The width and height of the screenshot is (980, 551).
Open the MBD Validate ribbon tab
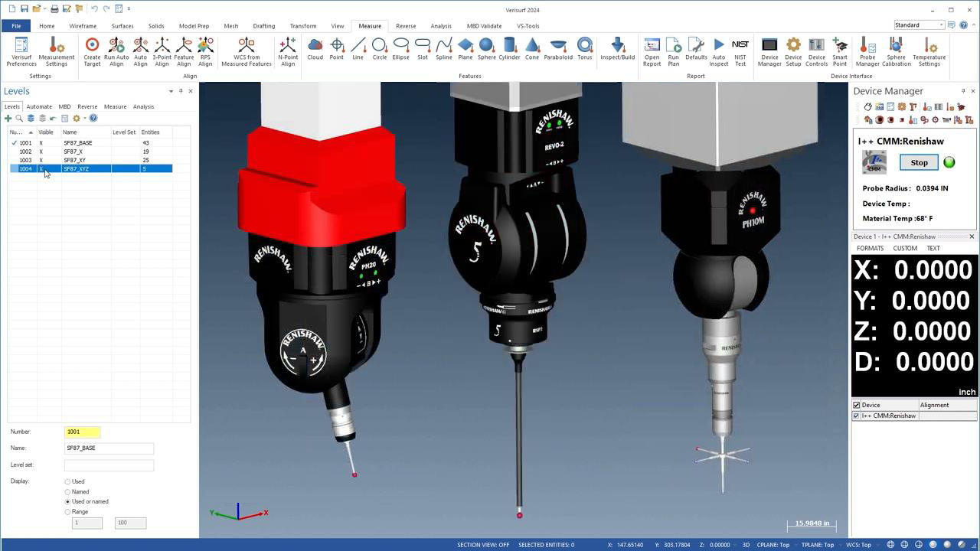tap(484, 26)
